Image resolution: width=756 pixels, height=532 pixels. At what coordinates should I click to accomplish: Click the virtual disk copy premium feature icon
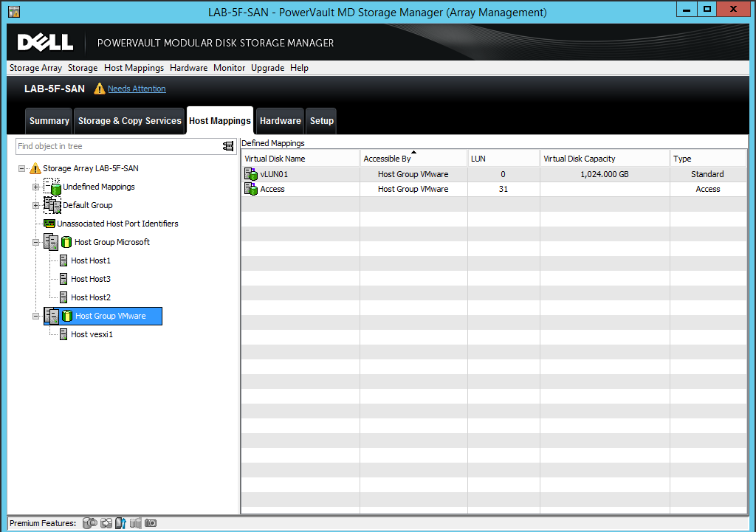pos(106,523)
